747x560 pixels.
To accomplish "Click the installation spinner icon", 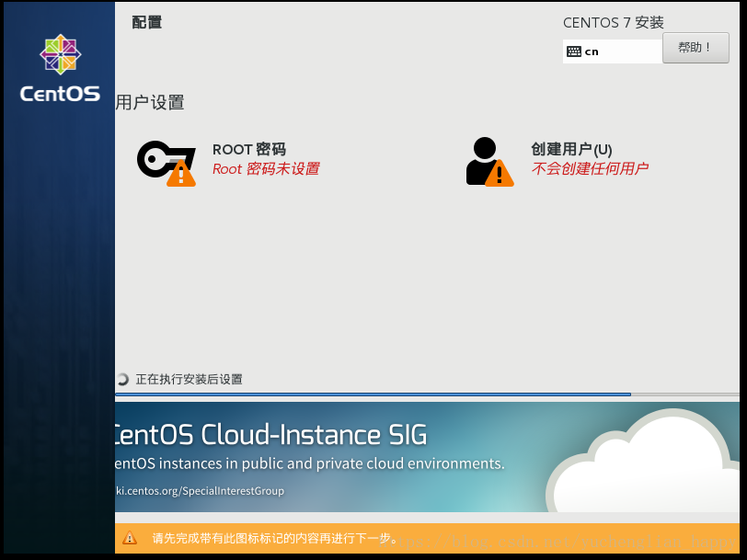I will click(123, 379).
